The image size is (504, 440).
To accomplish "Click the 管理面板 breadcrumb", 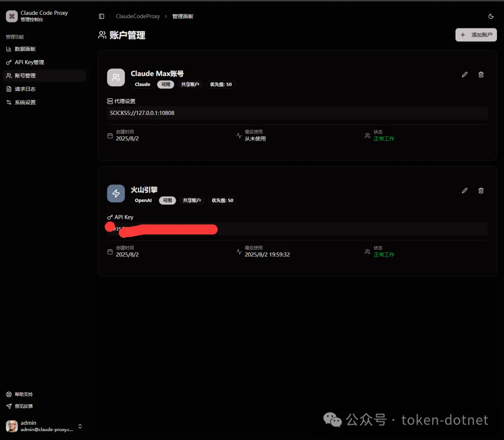I will (x=183, y=16).
